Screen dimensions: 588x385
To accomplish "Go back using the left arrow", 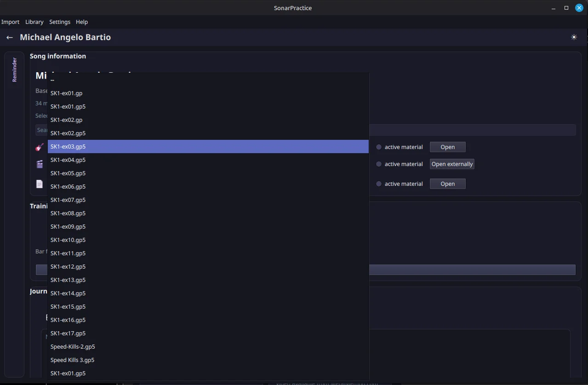I will tap(9, 37).
